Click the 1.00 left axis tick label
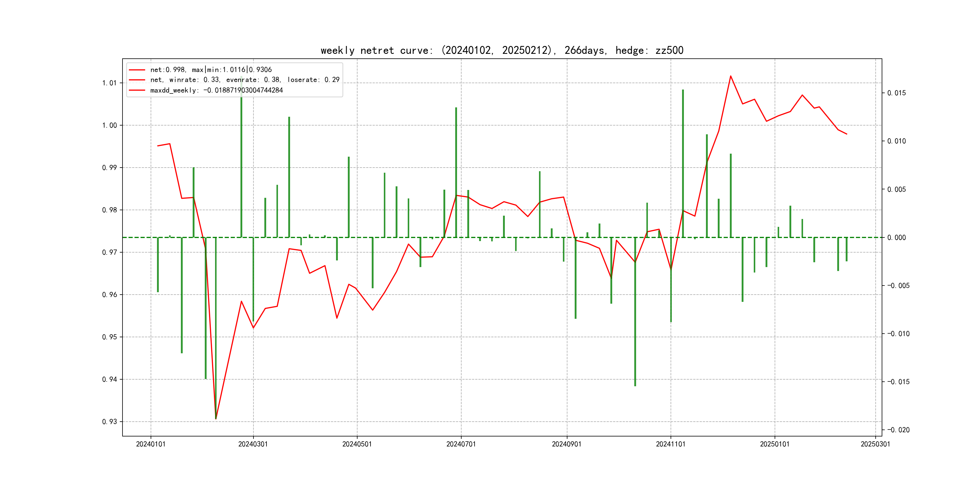Screen dimensions: 980x490 pyautogui.click(x=109, y=126)
